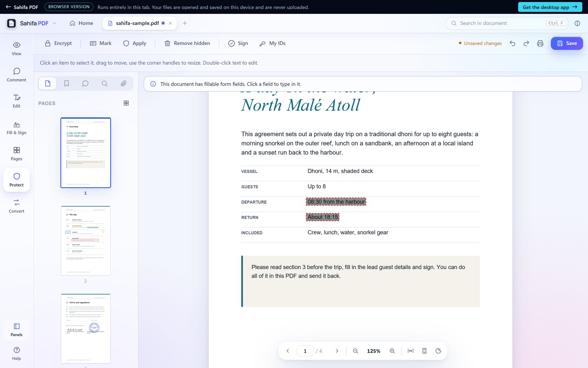The image size is (588, 368).
Task: Redo the last change
Action: pos(526,43)
